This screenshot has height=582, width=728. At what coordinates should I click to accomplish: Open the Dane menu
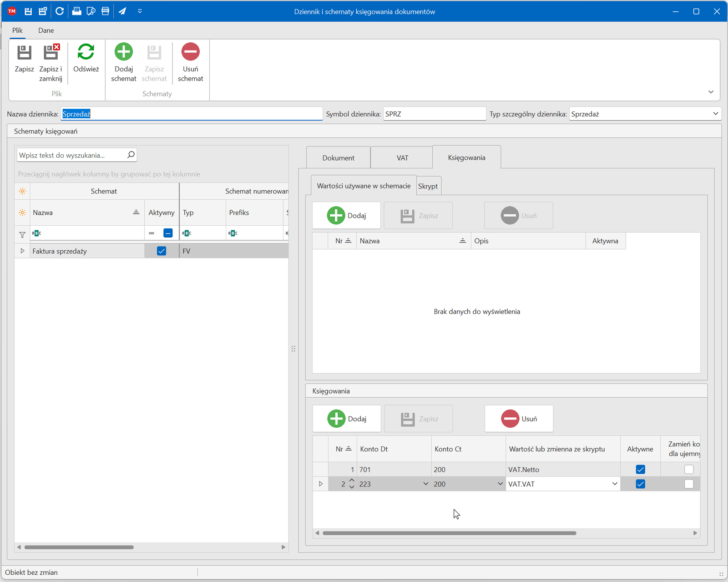pyautogui.click(x=46, y=30)
